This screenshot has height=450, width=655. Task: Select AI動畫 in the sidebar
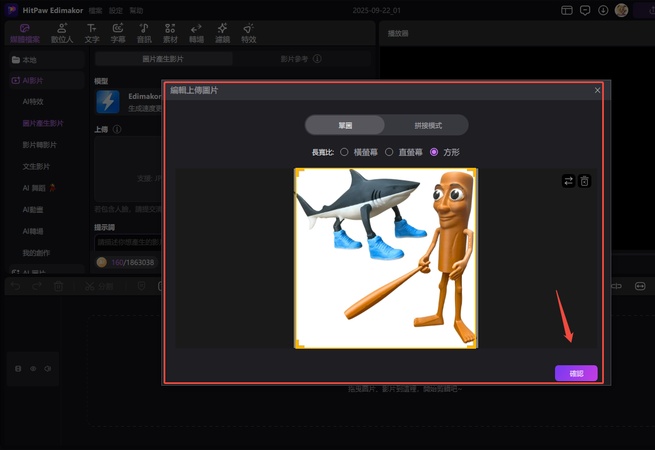tap(33, 210)
